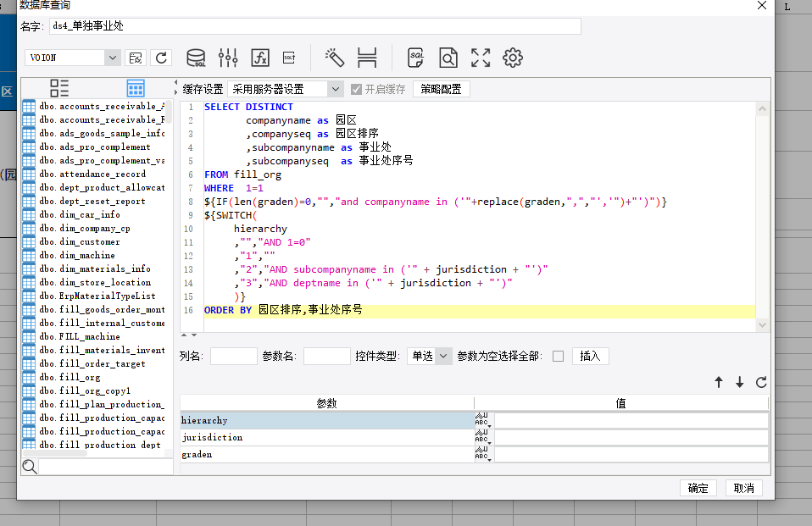Move parameter up with up arrow
The height and width of the screenshot is (526, 812).
click(x=719, y=382)
